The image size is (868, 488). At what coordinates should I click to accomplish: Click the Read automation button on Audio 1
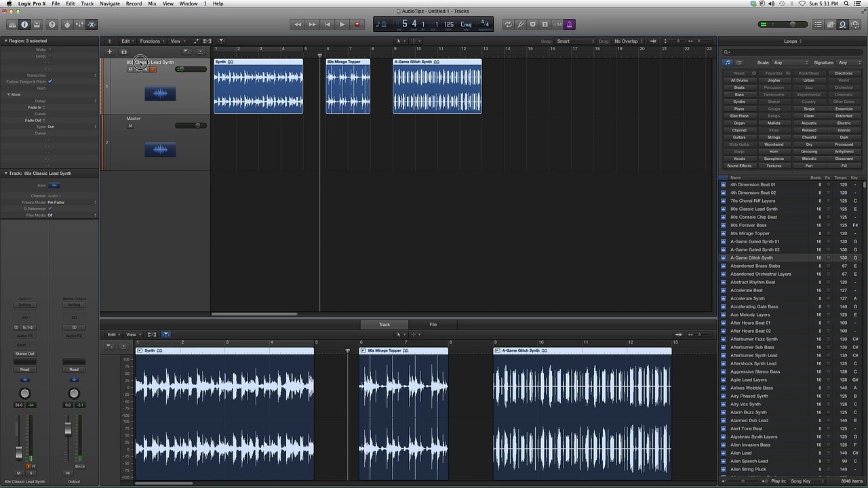[24, 369]
